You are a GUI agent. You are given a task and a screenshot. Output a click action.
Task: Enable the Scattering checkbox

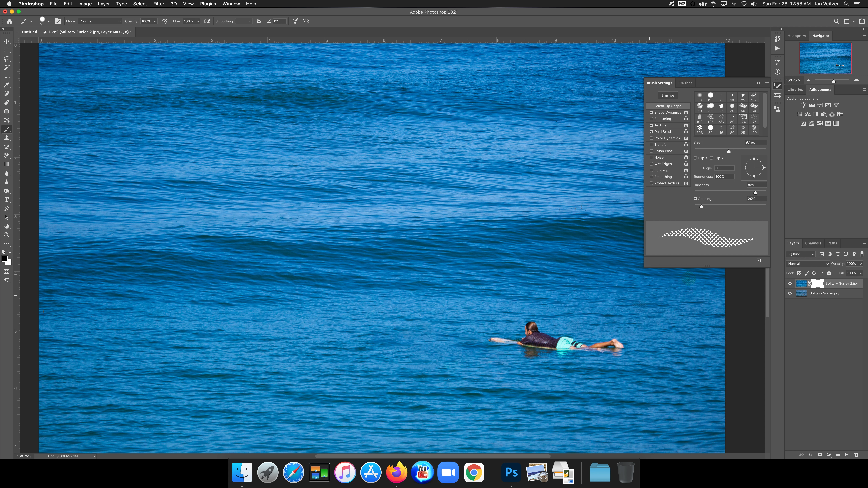pos(651,119)
